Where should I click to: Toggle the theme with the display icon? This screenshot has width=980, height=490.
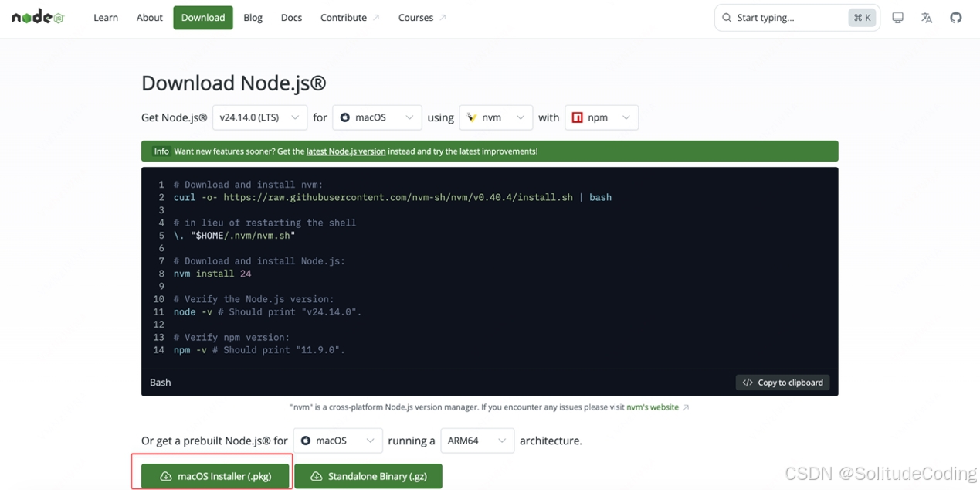[897, 17]
